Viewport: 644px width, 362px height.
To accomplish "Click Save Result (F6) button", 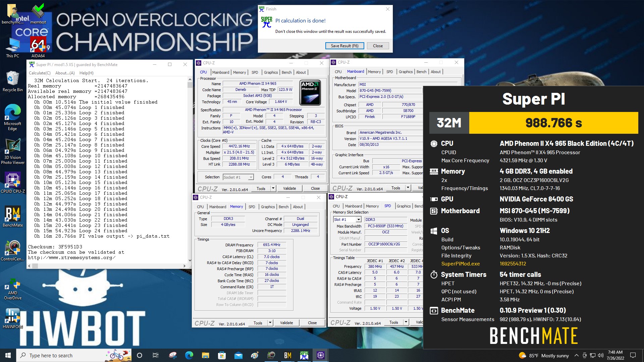I will (344, 46).
